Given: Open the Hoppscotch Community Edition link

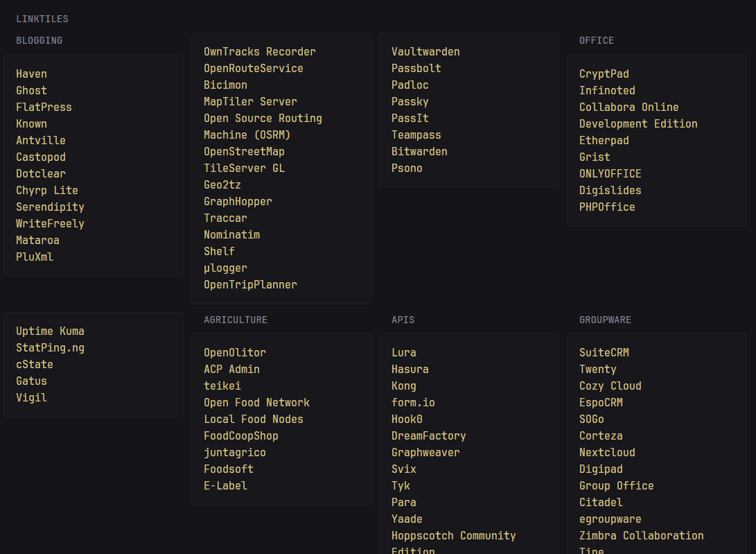Looking at the screenshot, I should [453, 535].
